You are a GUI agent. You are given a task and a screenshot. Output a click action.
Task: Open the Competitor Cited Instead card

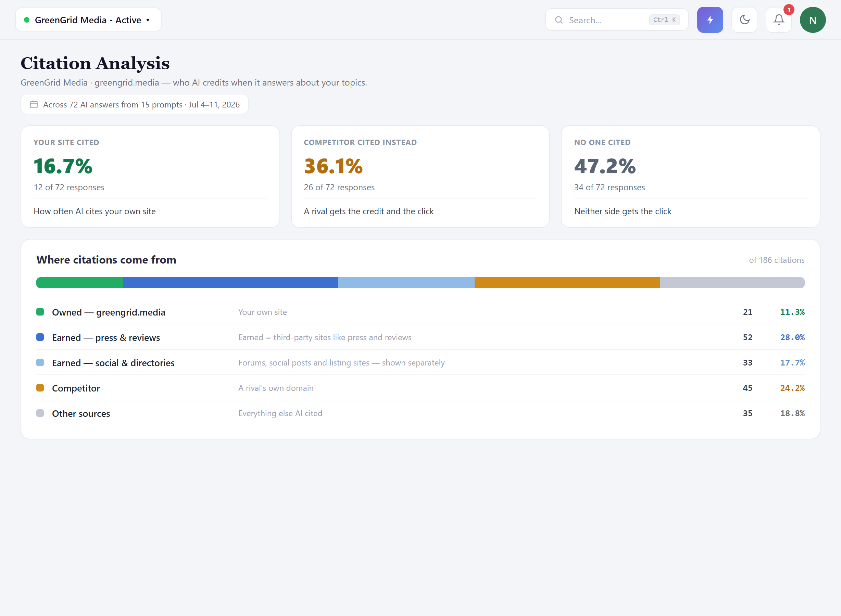[x=420, y=176]
